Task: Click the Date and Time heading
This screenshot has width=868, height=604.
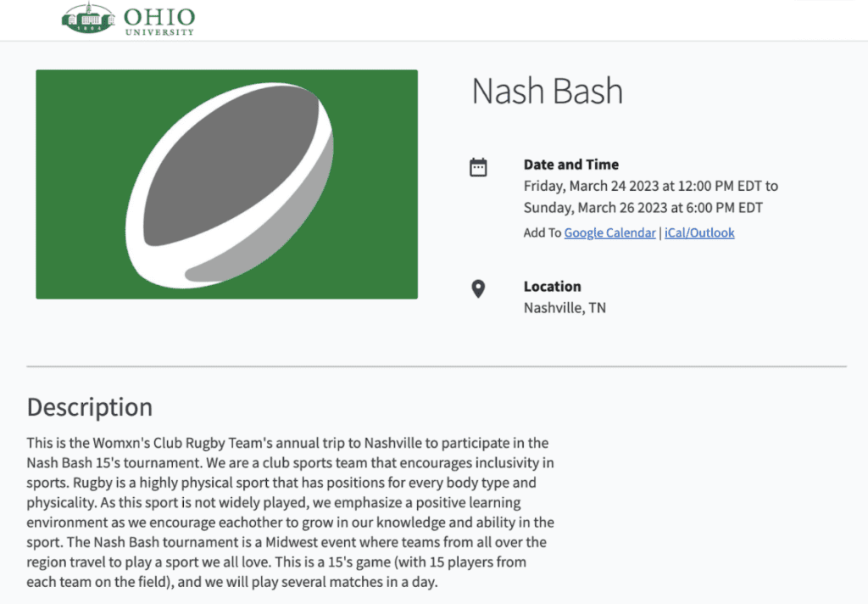Action: pyautogui.click(x=570, y=165)
